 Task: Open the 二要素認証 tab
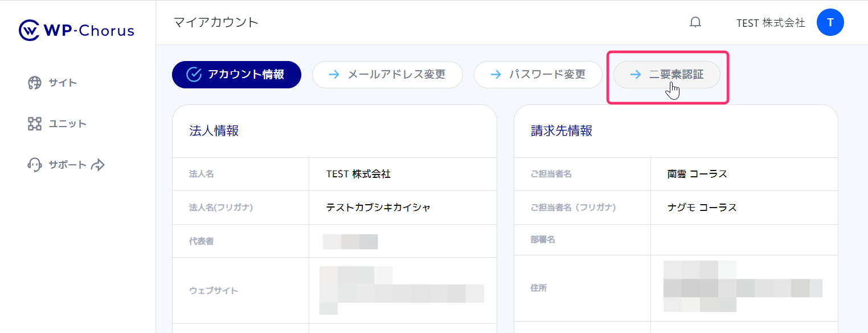(x=667, y=75)
